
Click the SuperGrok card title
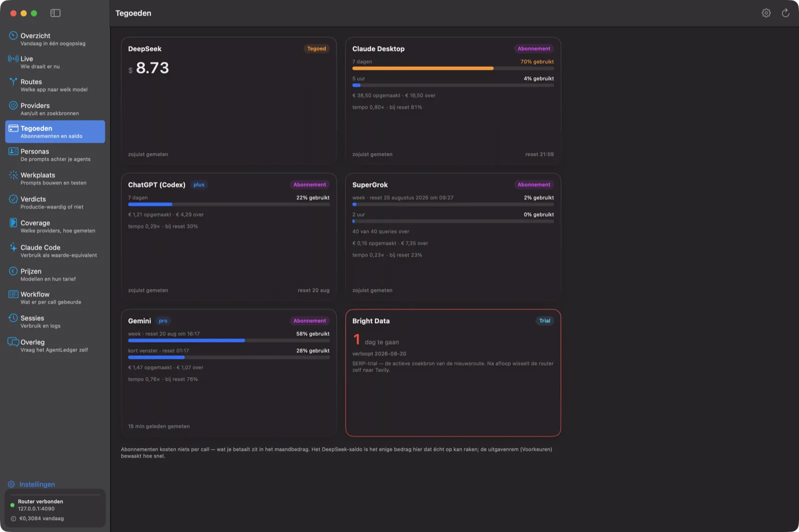tap(370, 185)
